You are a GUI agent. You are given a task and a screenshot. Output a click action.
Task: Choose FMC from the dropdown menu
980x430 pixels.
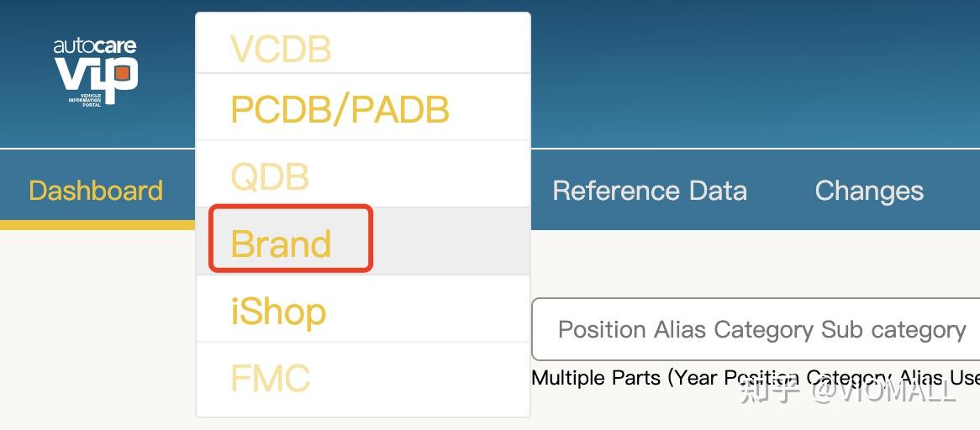coord(270,378)
